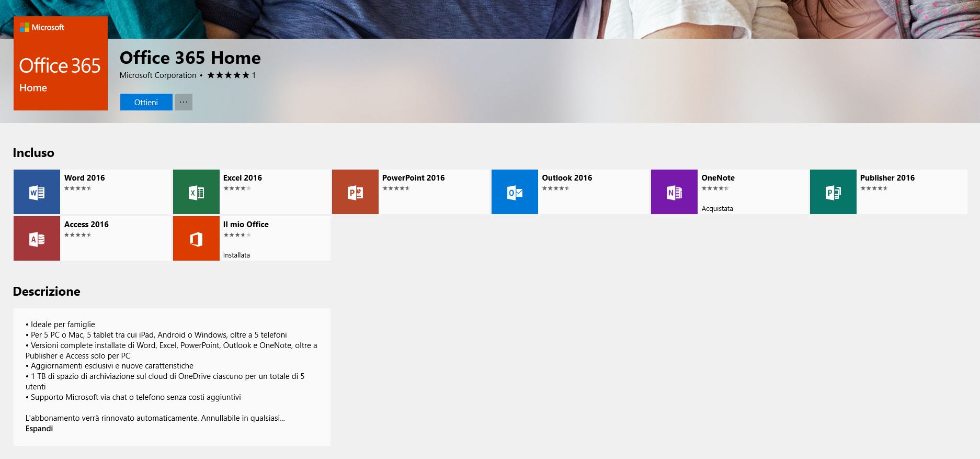
Task: Click the Il mio Office icon
Action: coord(196,238)
